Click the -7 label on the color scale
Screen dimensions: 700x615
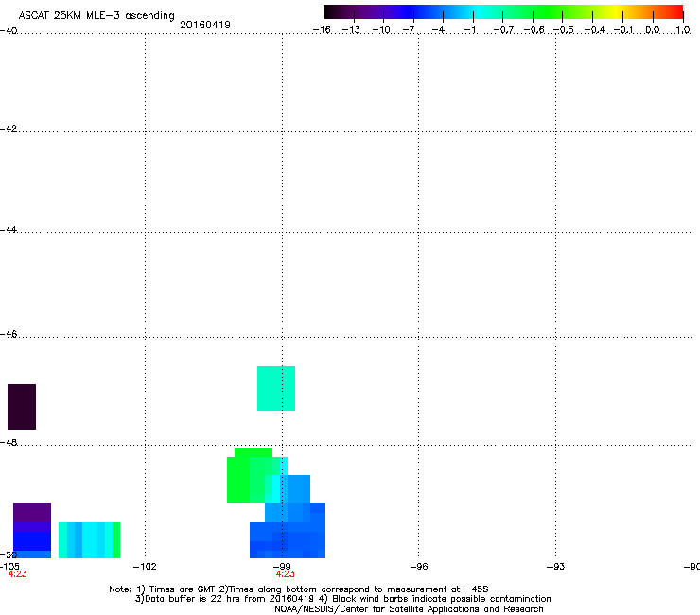click(x=409, y=30)
